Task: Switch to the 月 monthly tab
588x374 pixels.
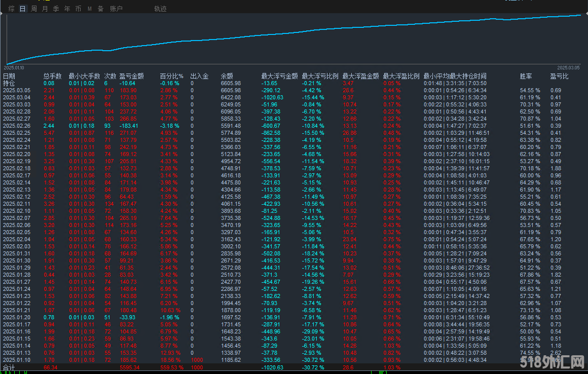Action: pos(45,9)
